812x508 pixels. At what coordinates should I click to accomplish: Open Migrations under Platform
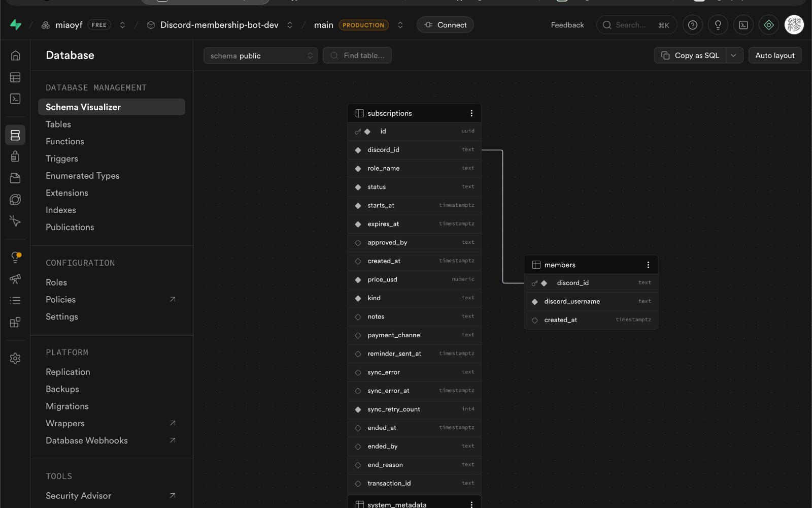67,406
